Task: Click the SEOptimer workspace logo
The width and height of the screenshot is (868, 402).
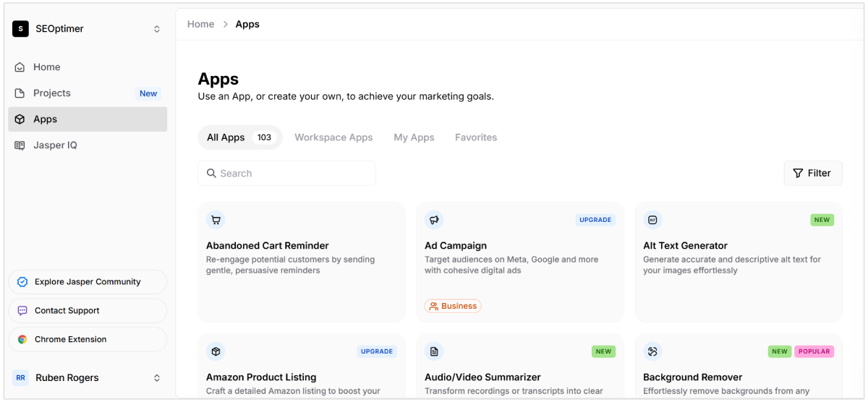Action: [20, 29]
